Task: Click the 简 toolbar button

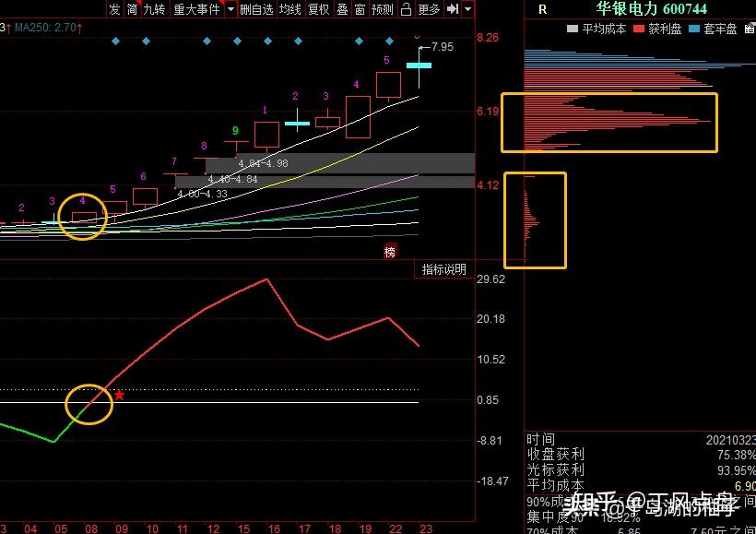Action: point(133,9)
